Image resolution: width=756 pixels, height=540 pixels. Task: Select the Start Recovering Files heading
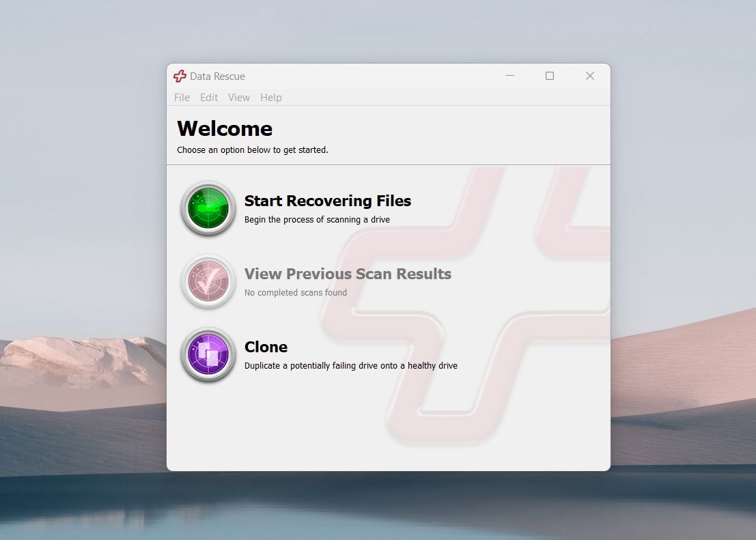pyautogui.click(x=328, y=201)
